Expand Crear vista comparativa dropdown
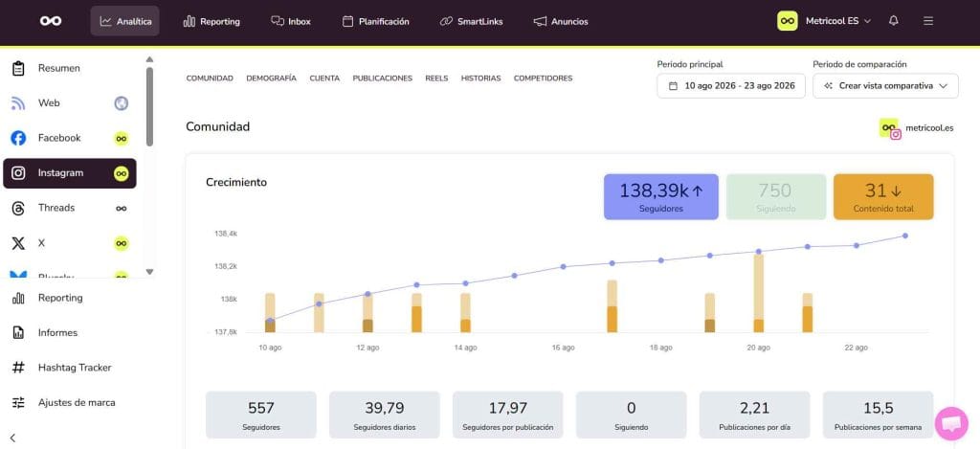Screen dimensions: 980x449 pos(885,86)
